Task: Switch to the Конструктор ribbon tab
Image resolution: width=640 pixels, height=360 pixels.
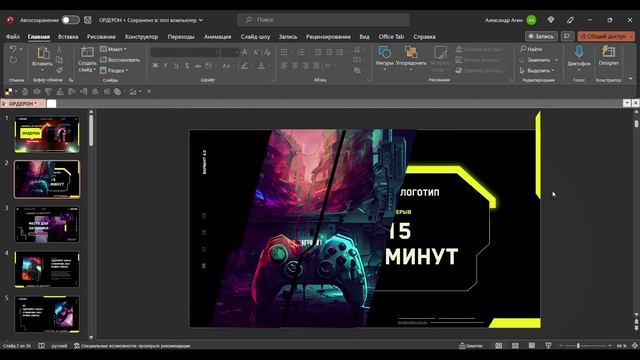Action: [141, 37]
